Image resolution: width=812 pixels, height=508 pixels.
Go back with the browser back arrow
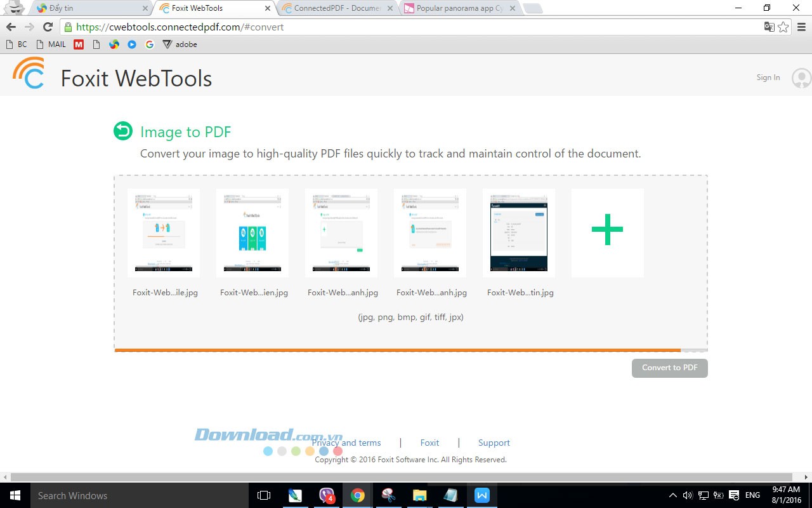point(11,27)
